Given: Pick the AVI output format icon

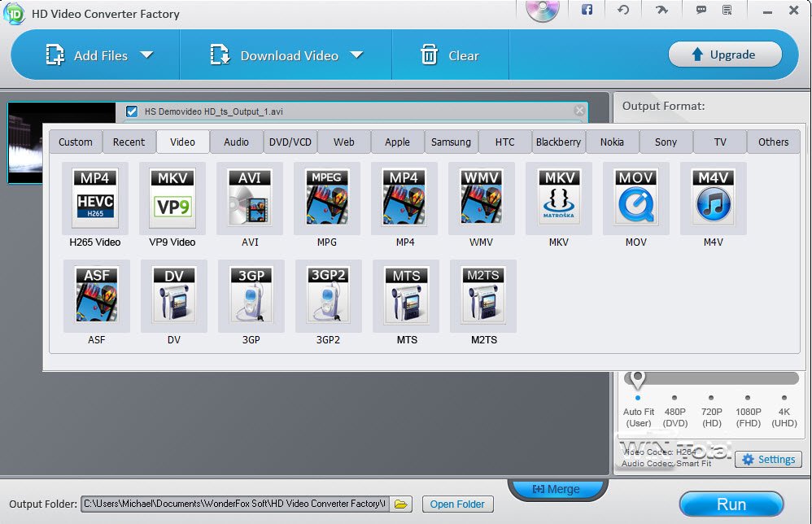Looking at the screenshot, I should pos(249,198).
